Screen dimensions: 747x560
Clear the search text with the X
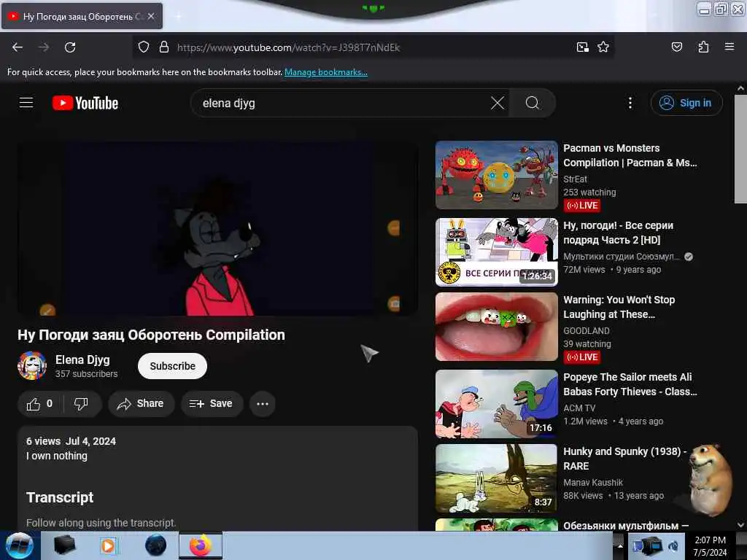[498, 103]
